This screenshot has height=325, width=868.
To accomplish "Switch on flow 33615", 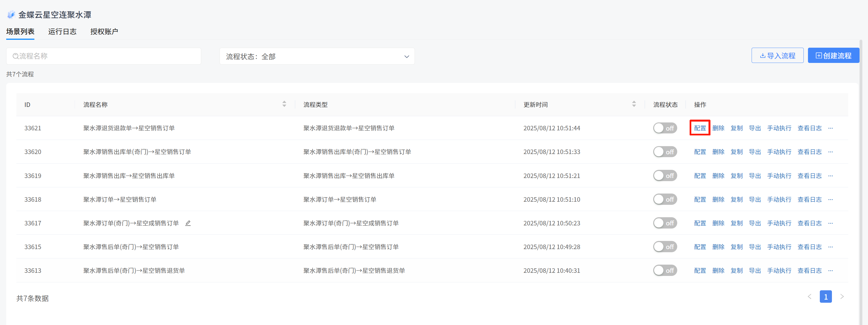I will [665, 247].
